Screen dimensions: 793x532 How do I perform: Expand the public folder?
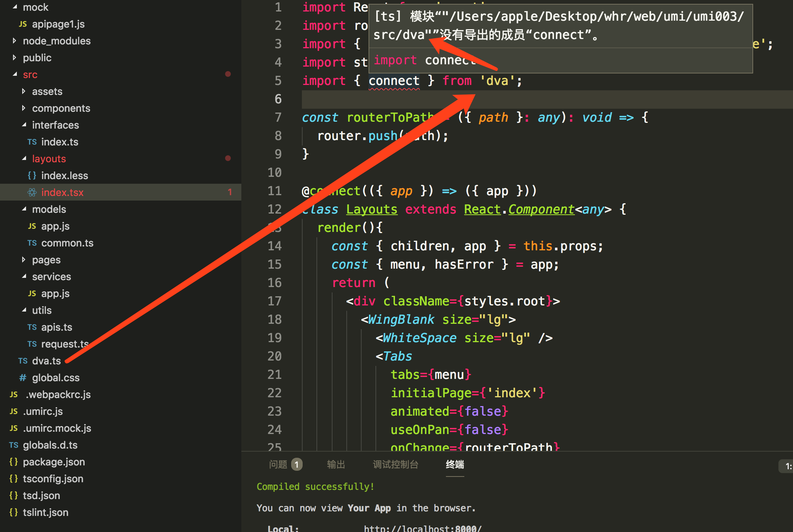tap(15, 57)
